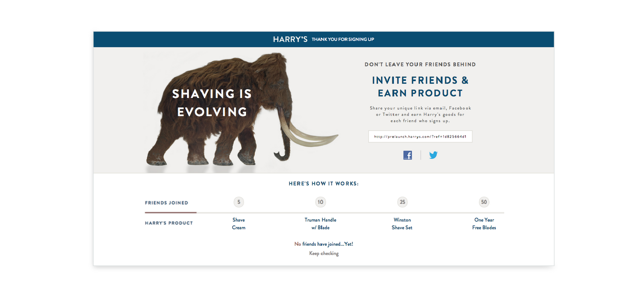Screen dimensions: 644x296
Task: Click the 'Share your unique link' description paragraph
Action: point(420,114)
